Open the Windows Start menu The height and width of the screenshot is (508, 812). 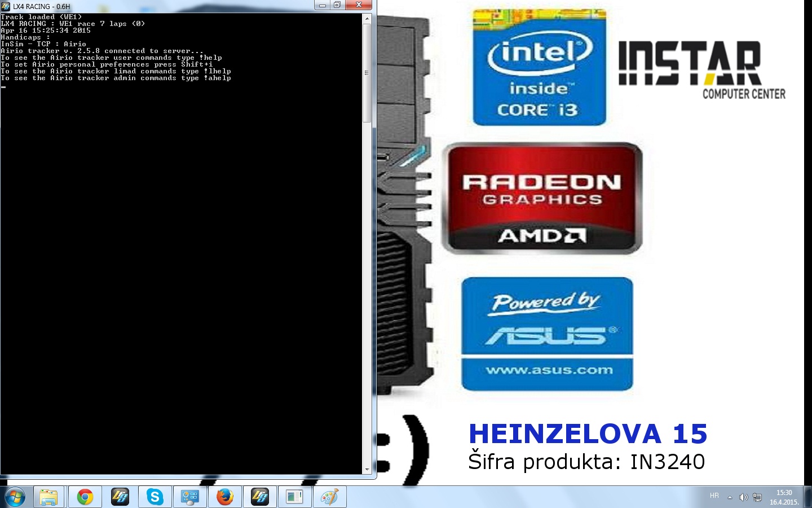coord(15,497)
